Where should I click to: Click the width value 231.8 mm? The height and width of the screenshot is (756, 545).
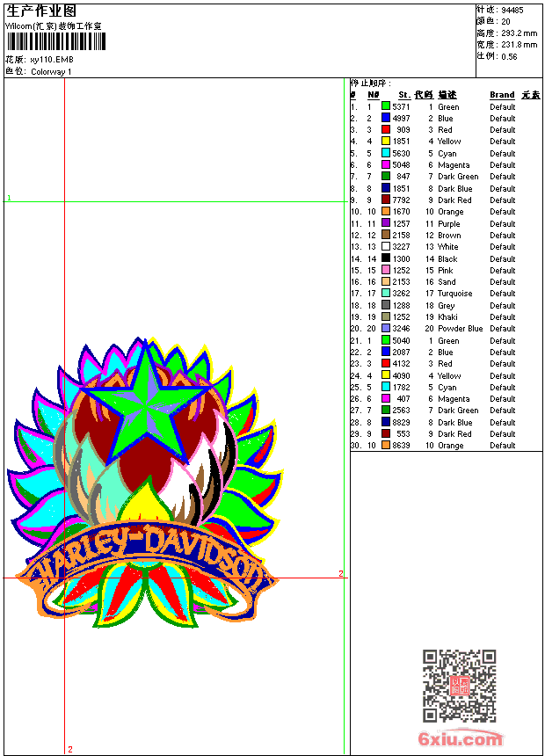(x=519, y=45)
